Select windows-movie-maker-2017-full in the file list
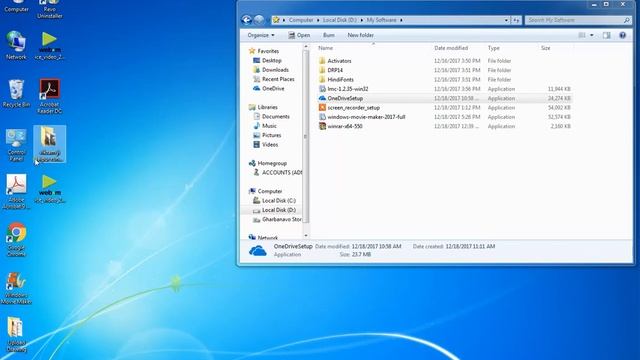 click(444, 117)
